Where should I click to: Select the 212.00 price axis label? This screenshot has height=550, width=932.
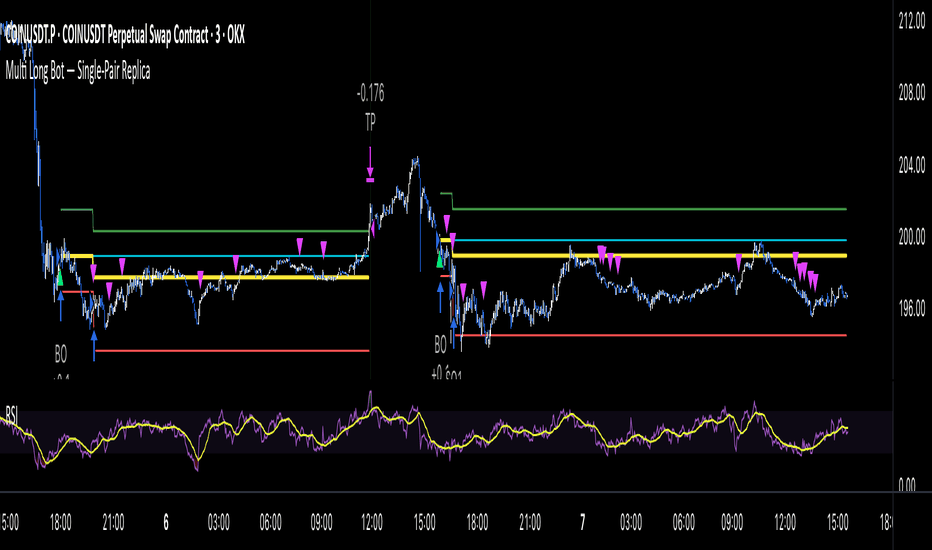[x=912, y=21]
